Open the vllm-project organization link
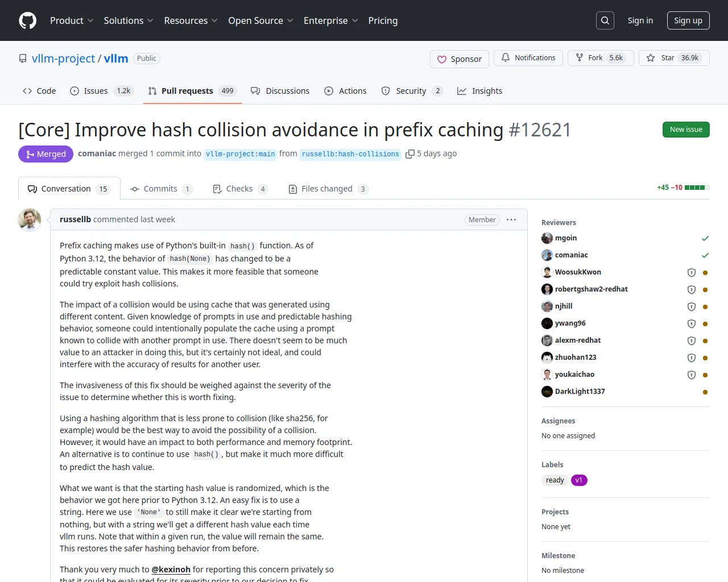 coord(64,59)
